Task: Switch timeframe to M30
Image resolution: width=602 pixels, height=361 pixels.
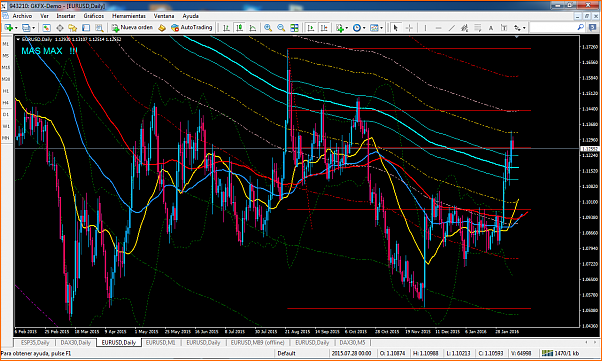Action: [6, 79]
